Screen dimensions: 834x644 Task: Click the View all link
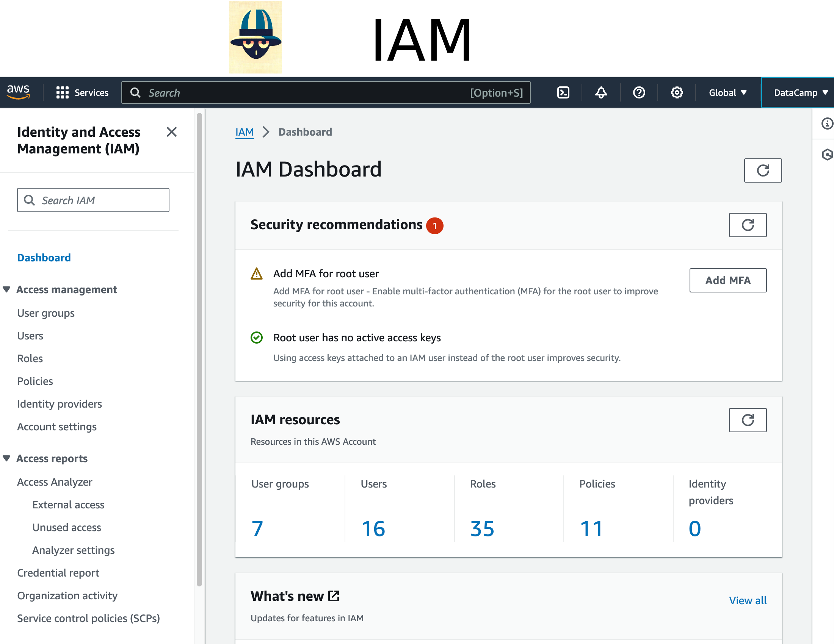pyautogui.click(x=748, y=600)
